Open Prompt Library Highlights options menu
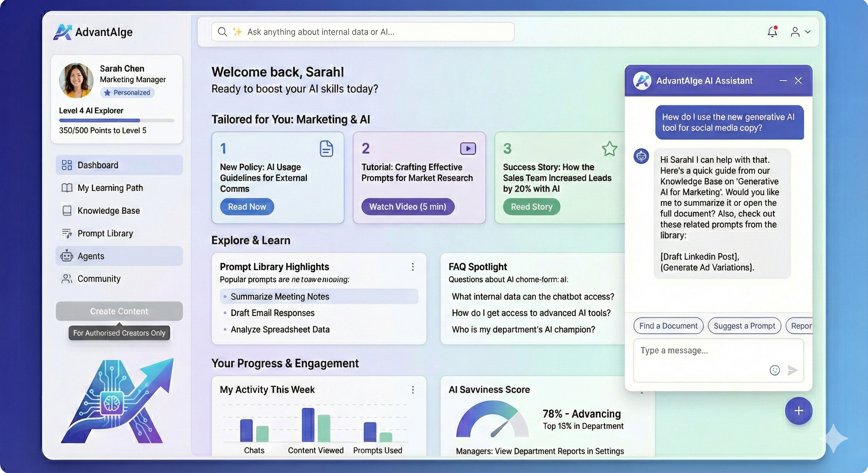Image resolution: width=868 pixels, height=473 pixels. 413,267
